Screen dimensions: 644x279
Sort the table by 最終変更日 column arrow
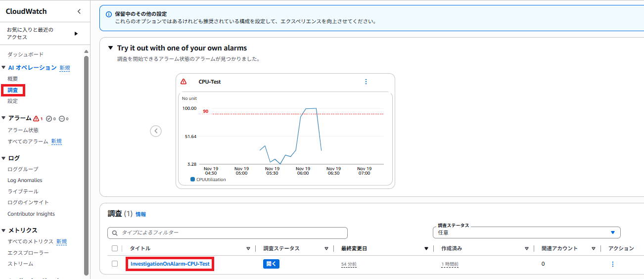[426, 248]
